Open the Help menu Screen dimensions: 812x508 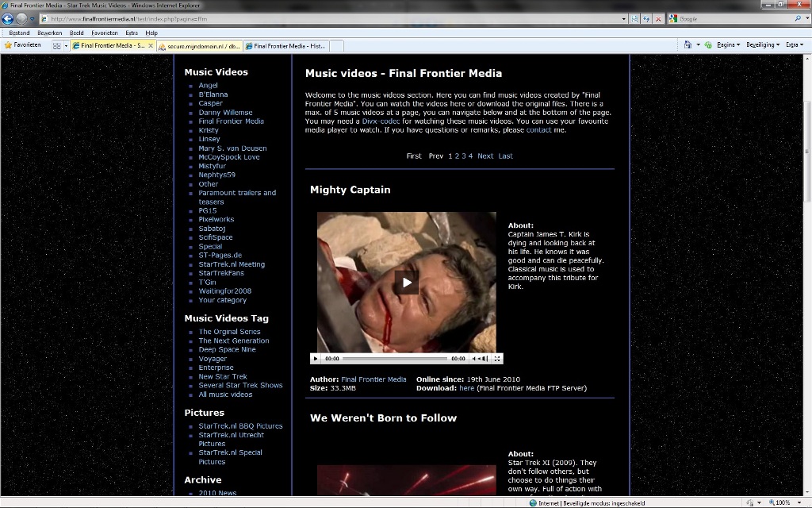tap(151, 33)
